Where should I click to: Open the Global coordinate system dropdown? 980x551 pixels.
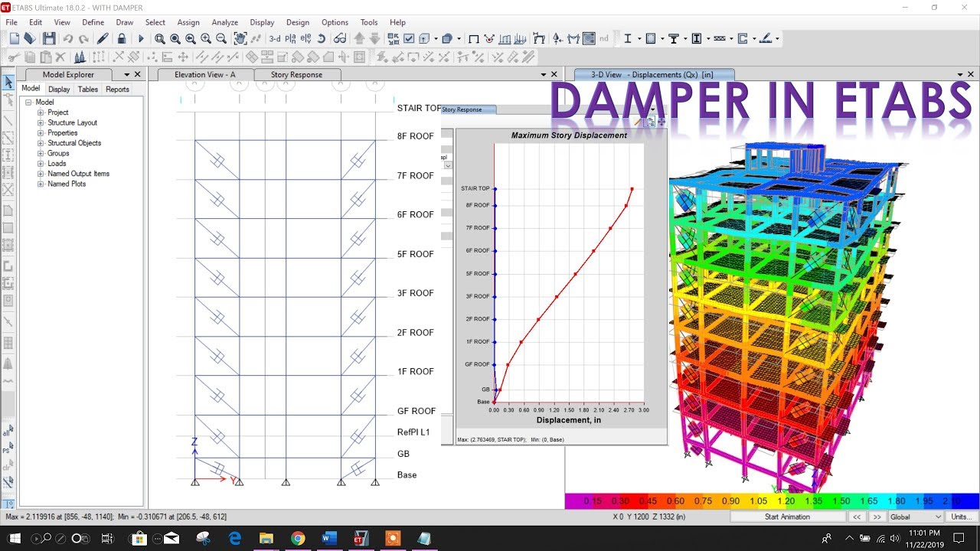point(915,517)
